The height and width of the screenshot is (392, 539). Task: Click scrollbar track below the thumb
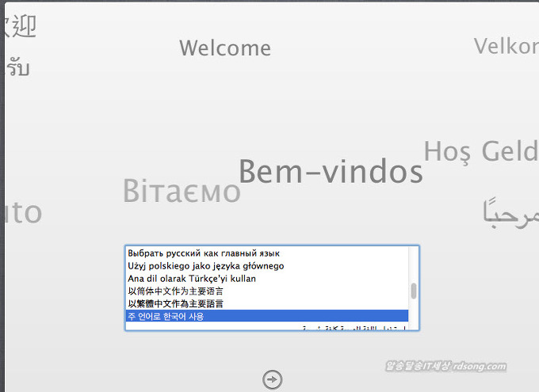coord(413,313)
